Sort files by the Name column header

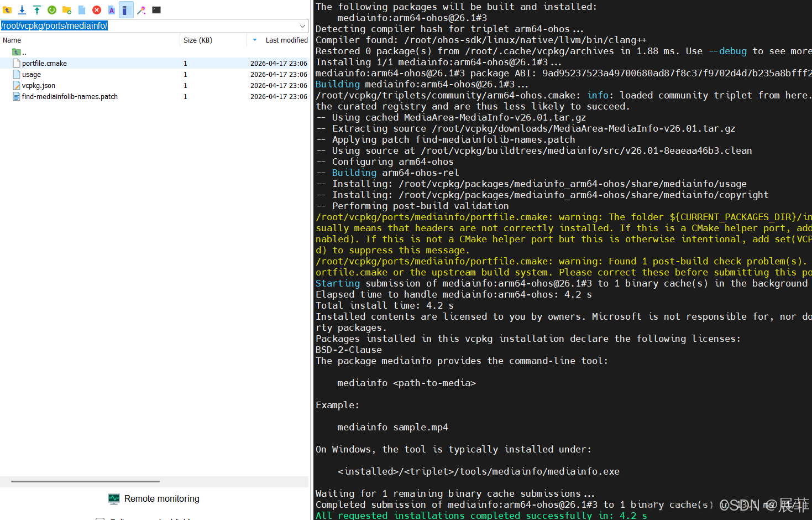click(x=12, y=40)
